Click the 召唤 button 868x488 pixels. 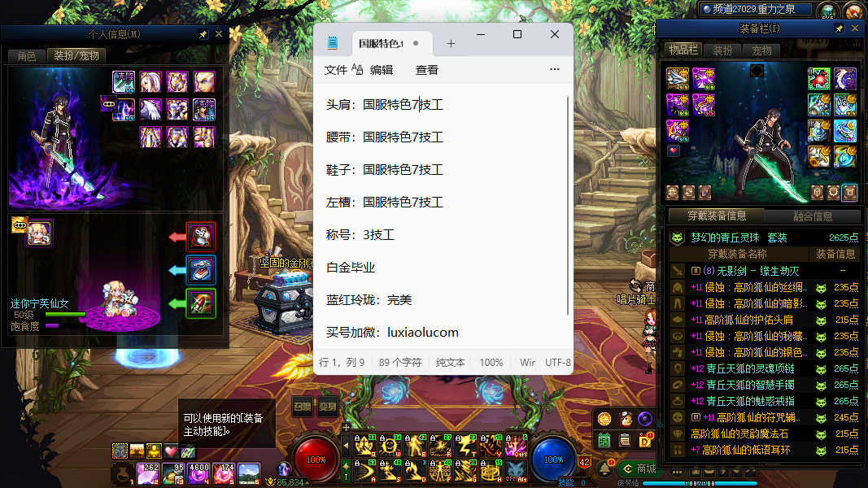(x=303, y=407)
